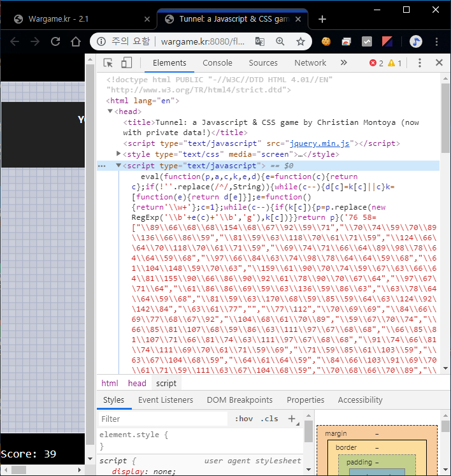This screenshot has height=476, width=451.
Task: Bookmark this page with the star
Action: click(x=301, y=41)
